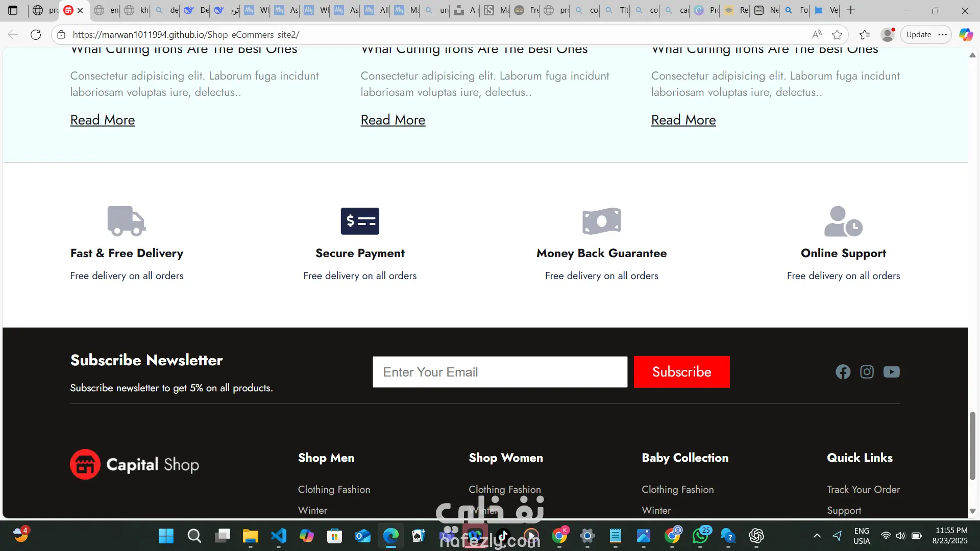The width and height of the screenshot is (980, 551).
Task: Open browser Settings and more menu
Action: tap(943, 35)
